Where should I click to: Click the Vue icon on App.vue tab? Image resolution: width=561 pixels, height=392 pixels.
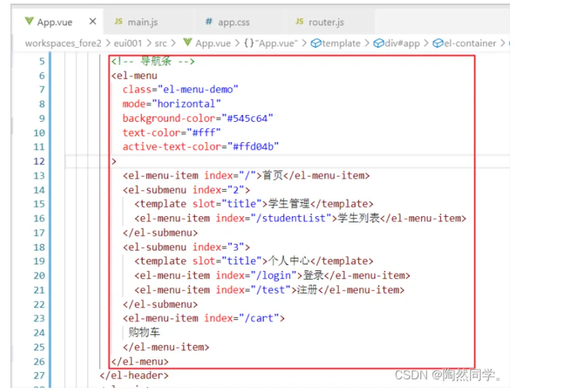29,22
